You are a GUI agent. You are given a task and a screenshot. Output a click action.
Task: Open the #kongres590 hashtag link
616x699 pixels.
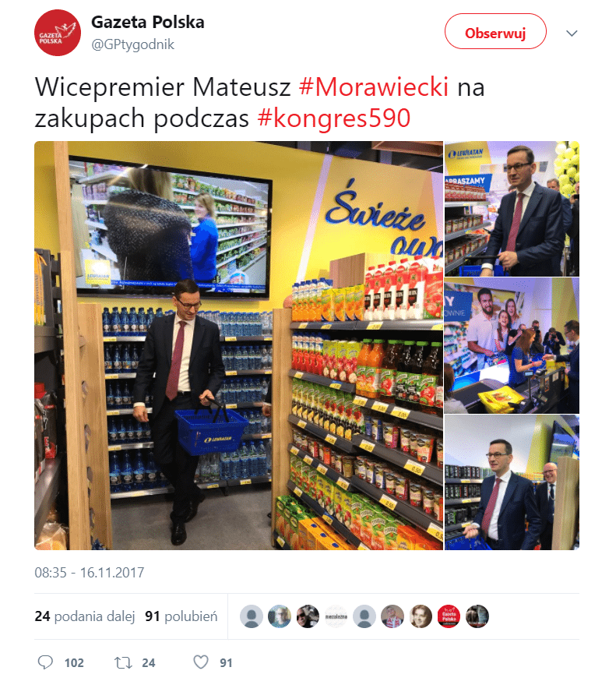click(333, 118)
